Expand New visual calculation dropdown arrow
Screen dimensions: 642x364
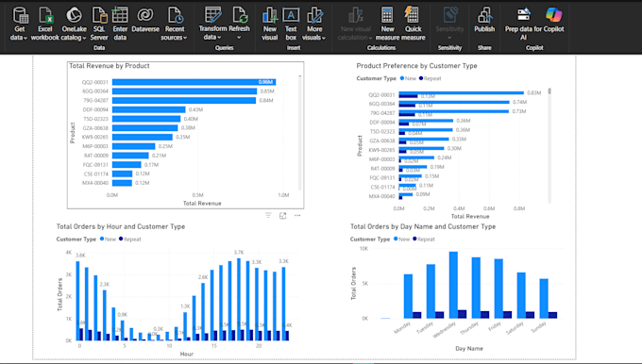(370, 38)
